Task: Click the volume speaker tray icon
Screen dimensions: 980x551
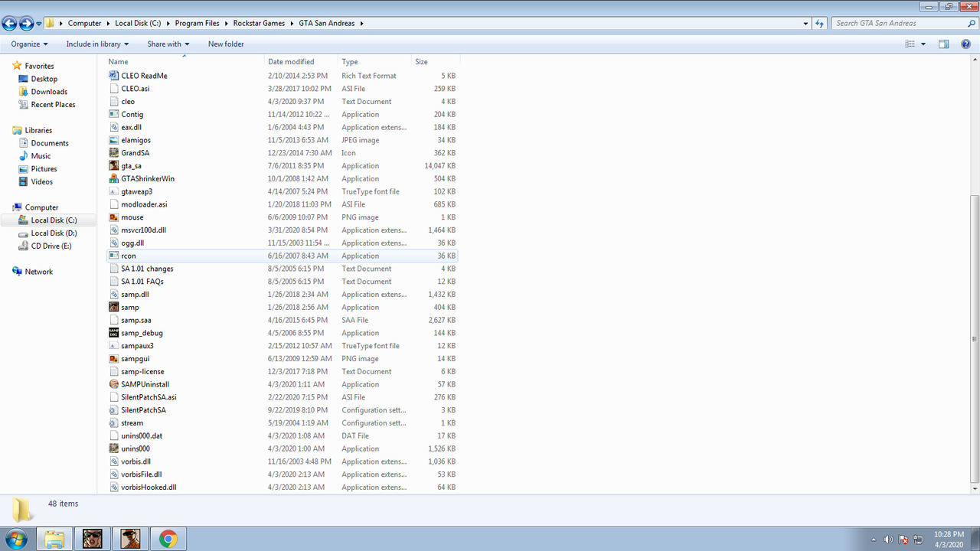Action: [x=888, y=540]
